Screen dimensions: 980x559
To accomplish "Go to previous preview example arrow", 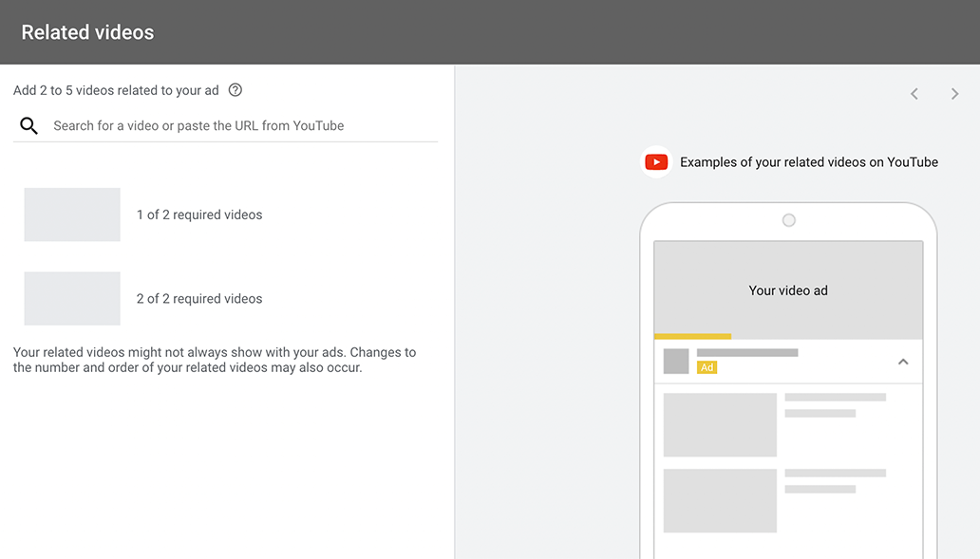I will [914, 94].
